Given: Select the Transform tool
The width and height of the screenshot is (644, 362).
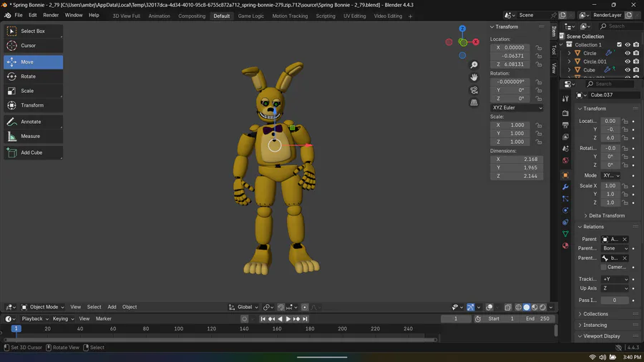Looking at the screenshot, I should (x=33, y=105).
